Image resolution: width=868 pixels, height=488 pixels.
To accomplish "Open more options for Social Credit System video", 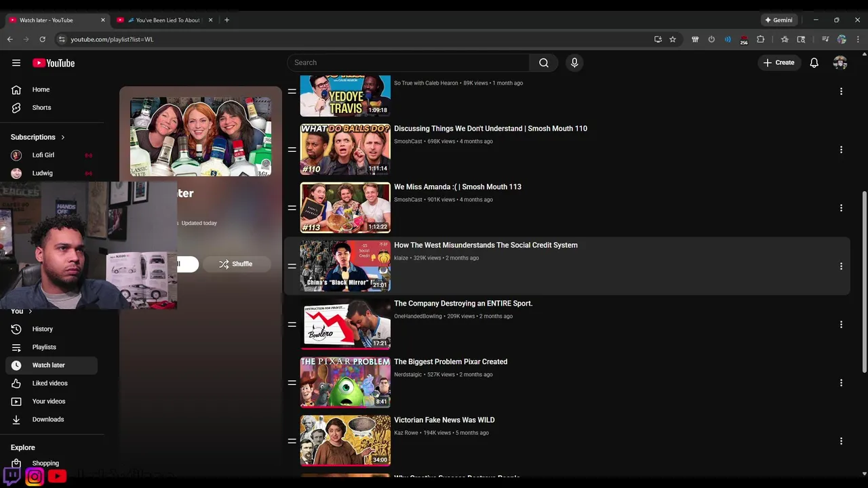I will click(841, 266).
